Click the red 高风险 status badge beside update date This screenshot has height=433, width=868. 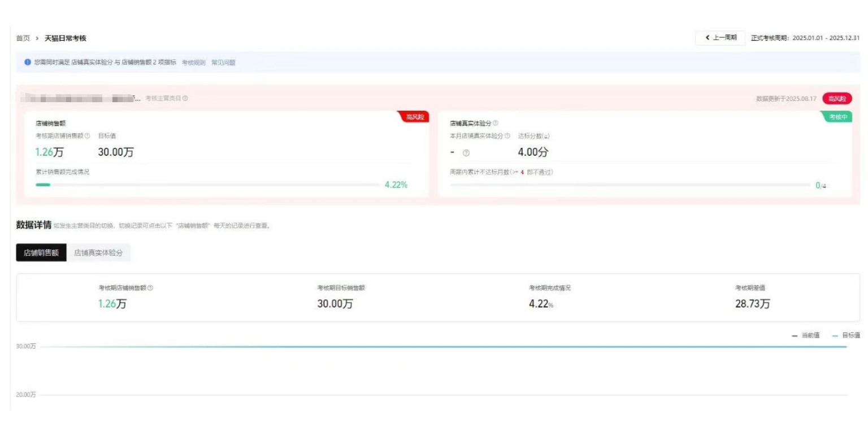pos(837,99)
